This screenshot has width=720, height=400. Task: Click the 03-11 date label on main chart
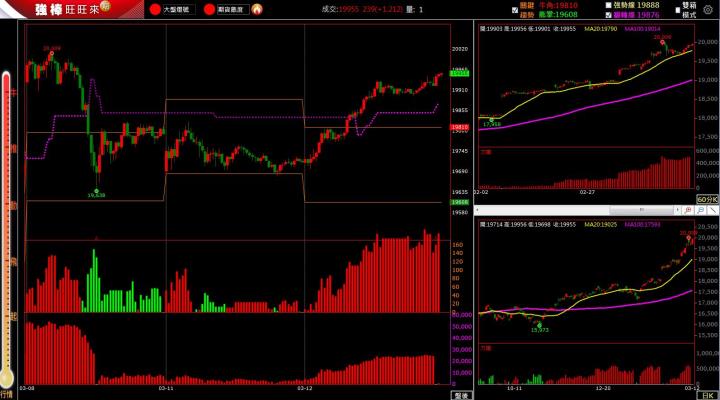pos(166,388)
